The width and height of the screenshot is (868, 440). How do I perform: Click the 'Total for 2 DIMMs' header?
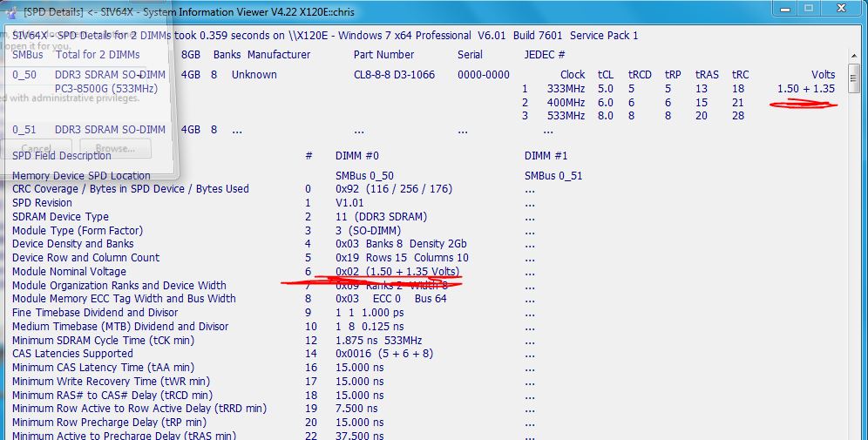click(98, 55)
